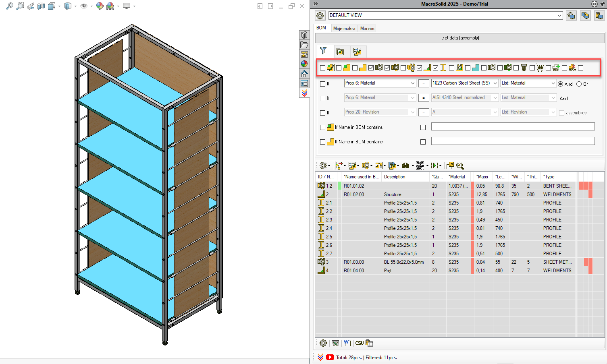Click the Previous View icon
607x364 pixels.
(31, 6)
